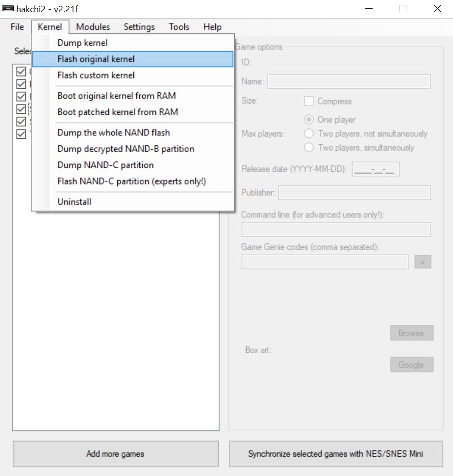Click the Publisher input field
The width and height of the screenshot is (453, 476).
(x=354, y=192)
